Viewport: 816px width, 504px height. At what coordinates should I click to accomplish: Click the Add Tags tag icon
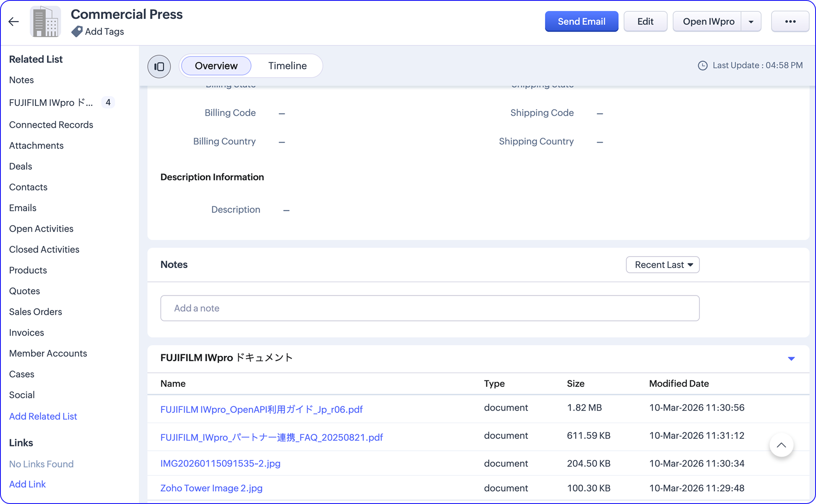76,31
